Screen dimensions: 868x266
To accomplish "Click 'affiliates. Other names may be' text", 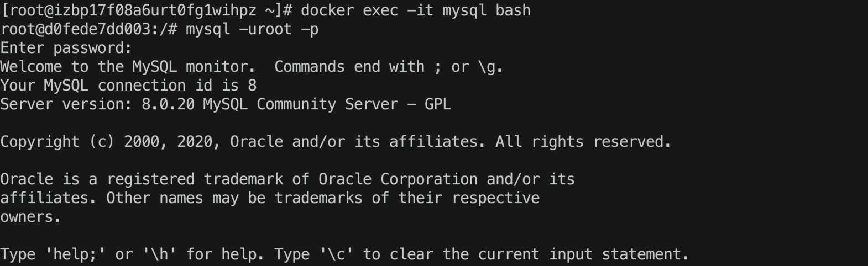I will [133, 198].
